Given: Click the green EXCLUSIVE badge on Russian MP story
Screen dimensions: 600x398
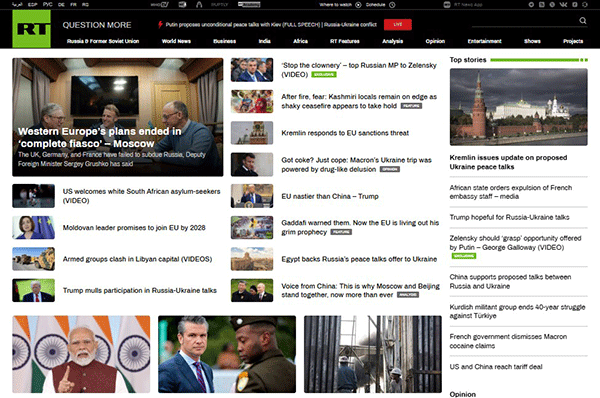Looking at the screenshot, I should click(324, 74).
